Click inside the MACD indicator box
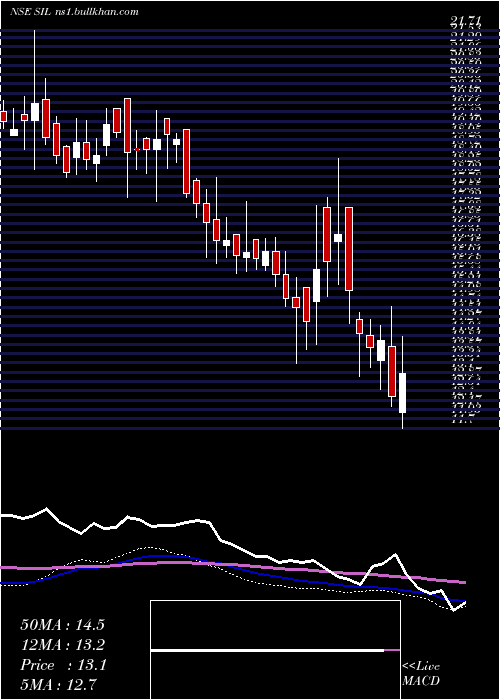This screenshot has width=500, height=700. coord(275,650)
